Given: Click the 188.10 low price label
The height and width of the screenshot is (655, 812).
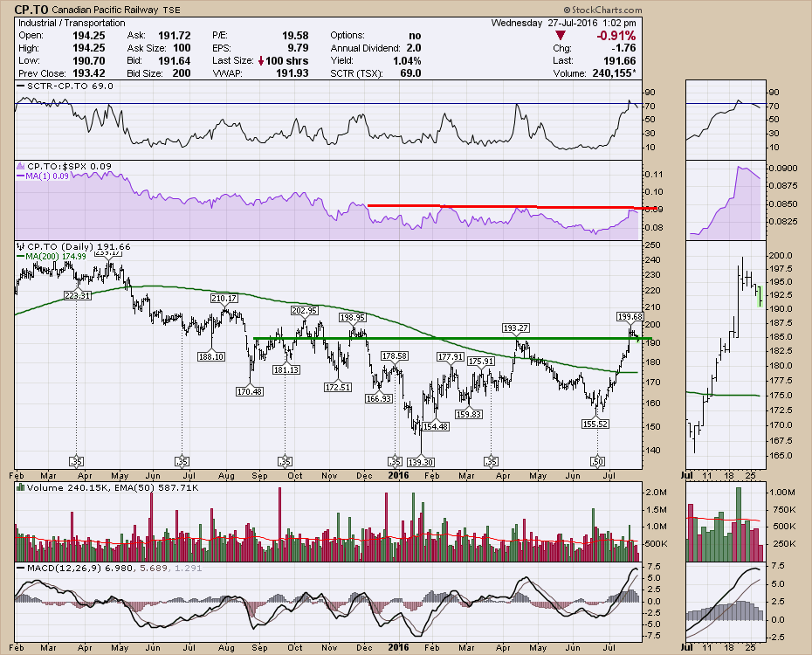Looking at the screenshot, I should (x=210, y=356).
